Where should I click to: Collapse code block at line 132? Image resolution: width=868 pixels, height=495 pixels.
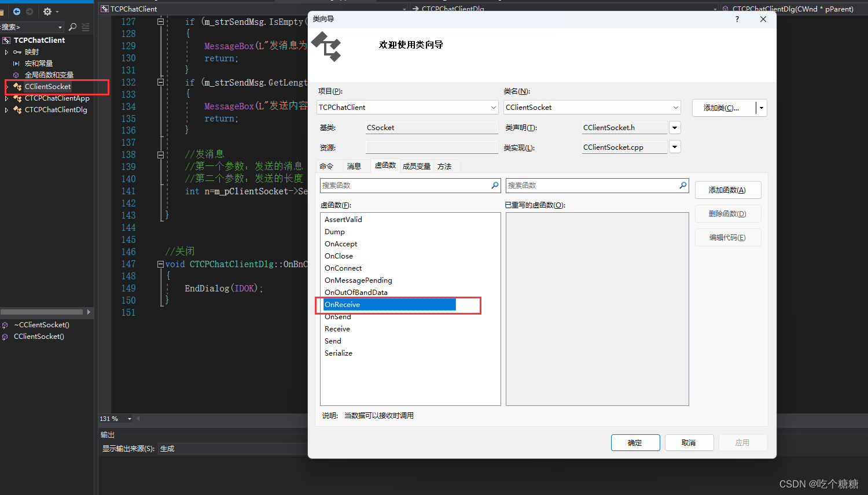click(160, 82)
